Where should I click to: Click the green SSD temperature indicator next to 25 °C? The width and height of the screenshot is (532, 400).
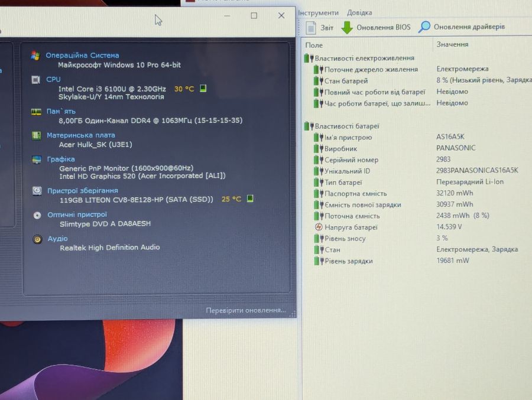pyautogui.click(x=250, y=199)
